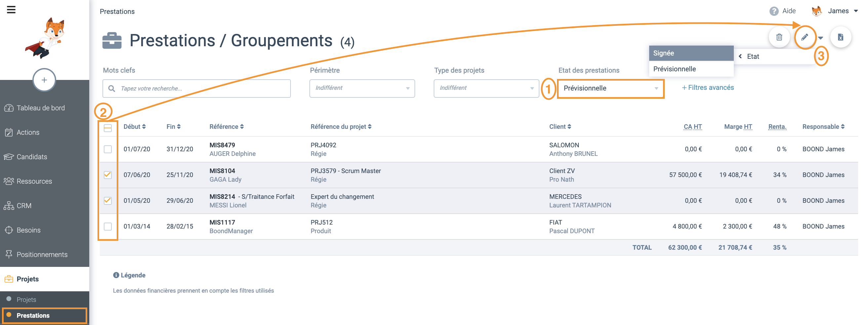The width and height of the screenshot is (868, 325).
Task: Click the CRM hierarchy icon
Action: (9, 206)
